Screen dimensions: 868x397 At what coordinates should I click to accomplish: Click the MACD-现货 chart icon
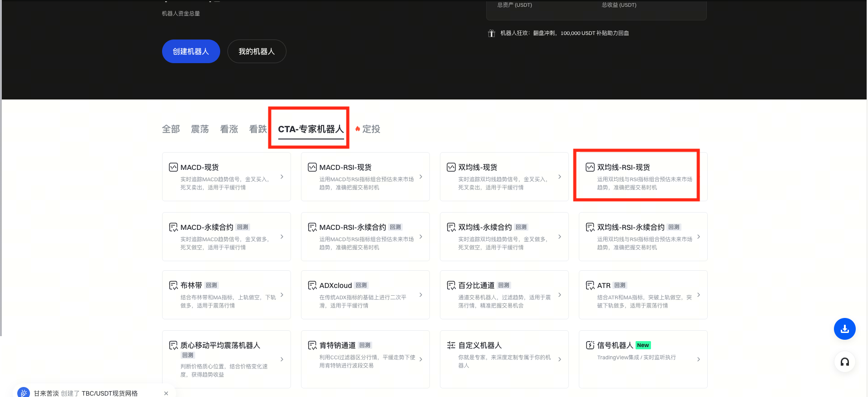click(x=173, y=167)
